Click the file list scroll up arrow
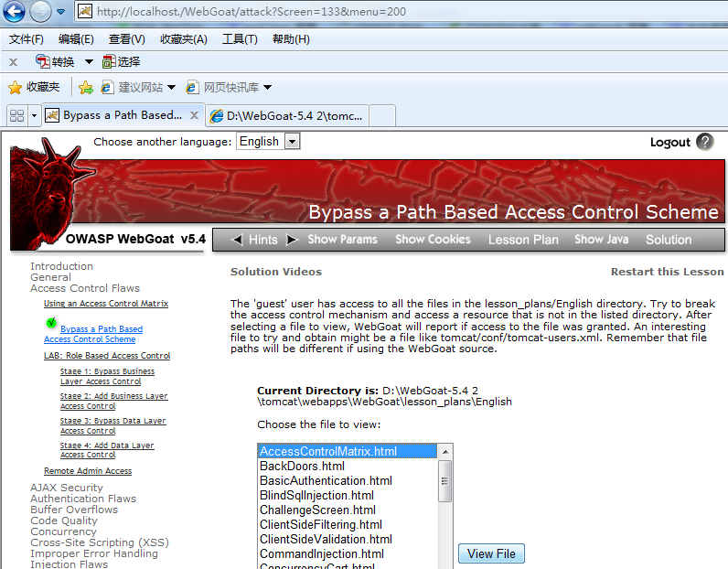 444,452
